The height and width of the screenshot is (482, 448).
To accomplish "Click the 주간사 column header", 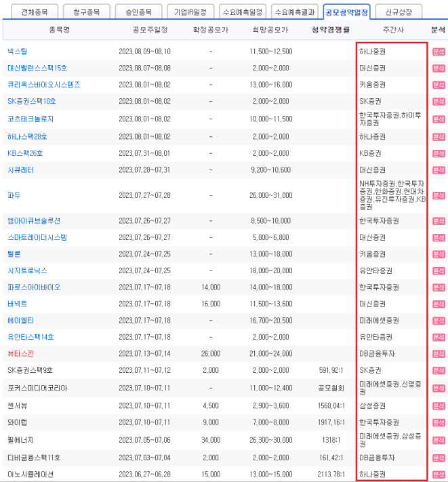I will click(393, 30).
